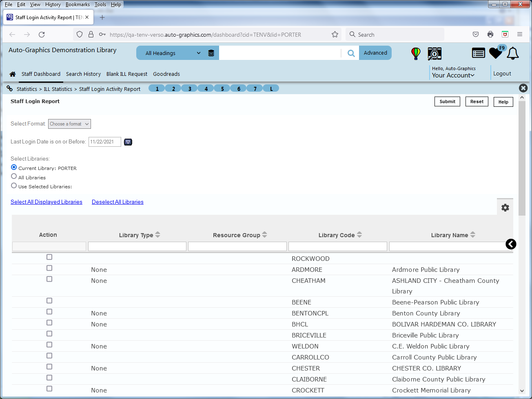Click the browser print icon
Viewport: 532px width, 399px height.
point(490,35)
